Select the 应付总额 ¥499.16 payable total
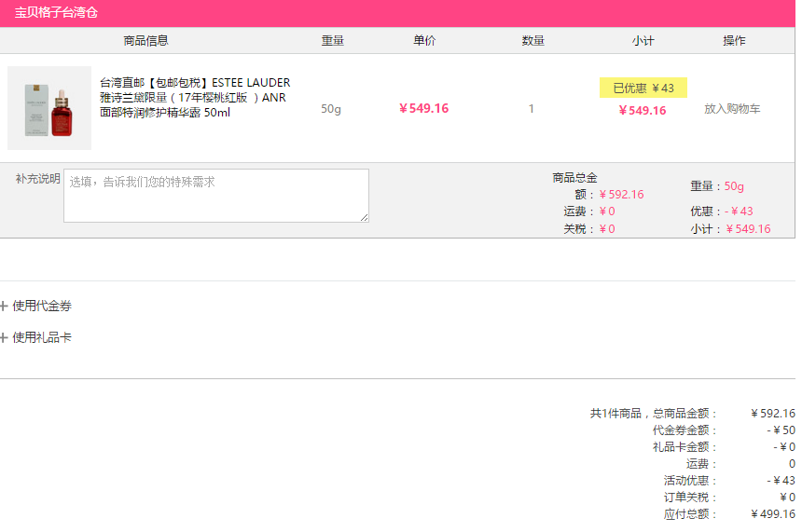This screenshot has height=532, width=802. click(773, 513)
